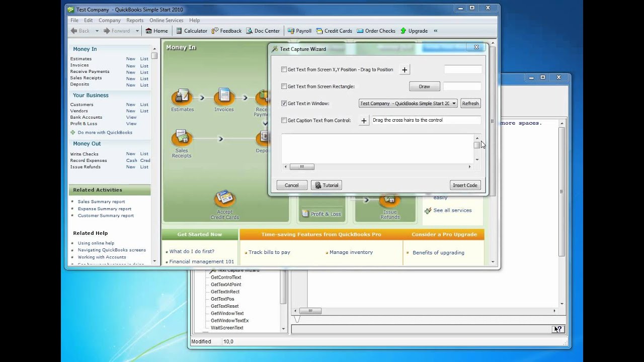Click See all services icon link
This screenshot has width=644, height=362.
428,211
